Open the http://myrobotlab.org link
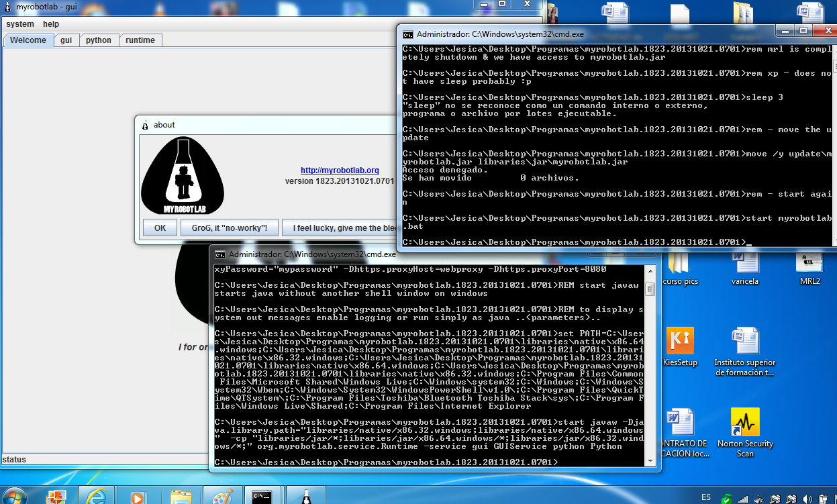Screen dimensions: 837x504 340,170
